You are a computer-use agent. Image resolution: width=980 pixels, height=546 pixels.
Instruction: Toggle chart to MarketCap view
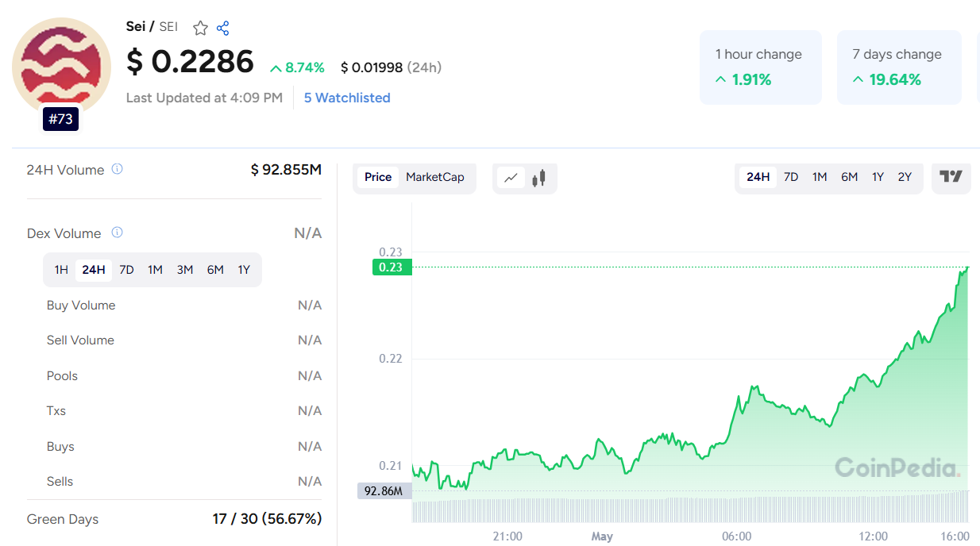(435, 177)
